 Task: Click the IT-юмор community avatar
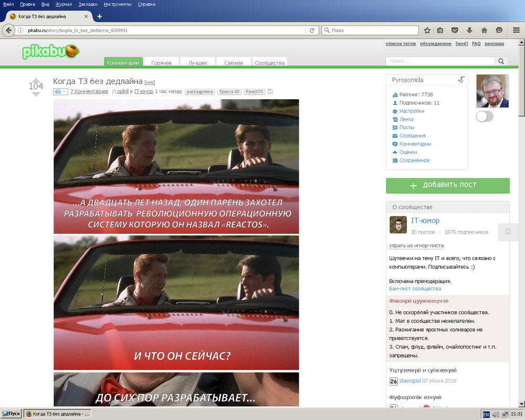coord(398,225)
